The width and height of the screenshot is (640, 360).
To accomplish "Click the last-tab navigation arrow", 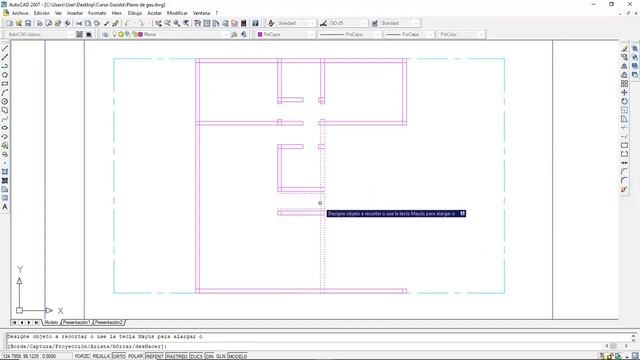I will click(x=36, y=322).
